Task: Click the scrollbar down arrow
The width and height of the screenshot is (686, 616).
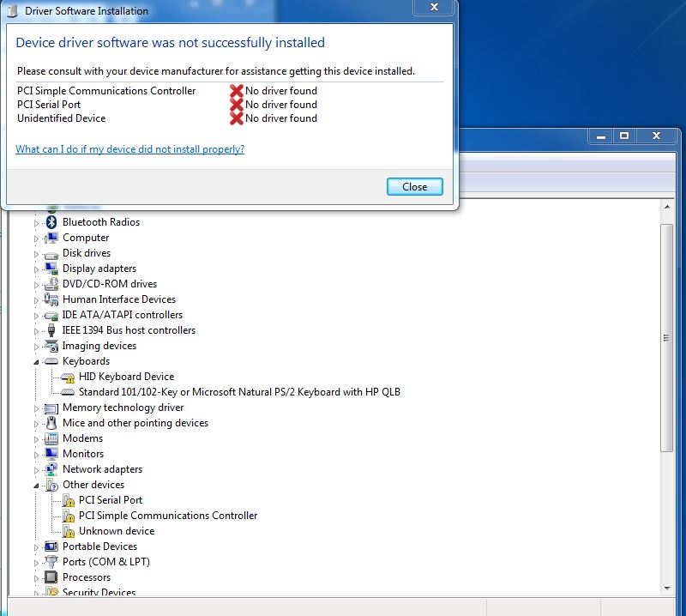Action: pyautogui.click(x=667, y=589)
